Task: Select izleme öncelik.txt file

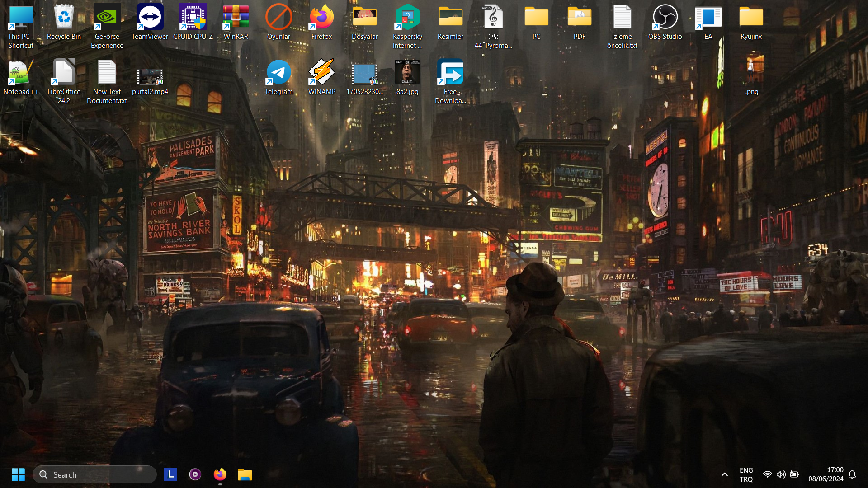Action: [622, 26]
